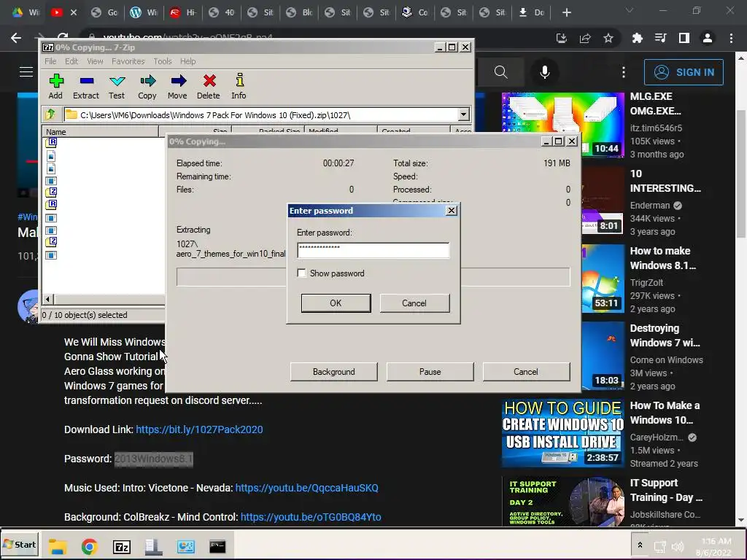The height and width of the screenshot is (560, 747).
Task: Open the Help menu in 7-Zip
Action: coord(187,61)
